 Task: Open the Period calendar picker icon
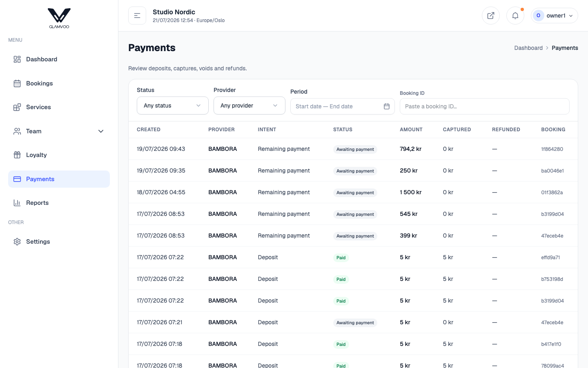pyautogui.click(x=387, y=106)
